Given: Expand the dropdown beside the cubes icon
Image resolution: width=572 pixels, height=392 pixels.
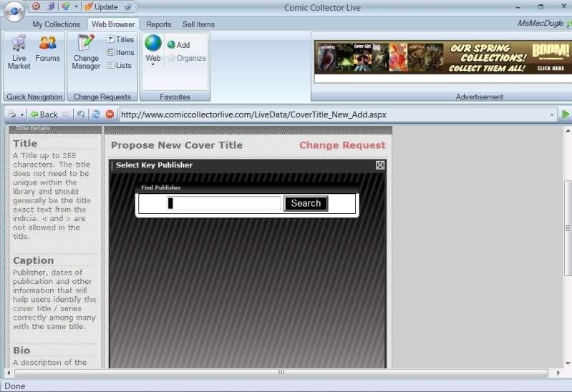Looking at the screenshot, I should pyautogui.click(x=76, y=6).
